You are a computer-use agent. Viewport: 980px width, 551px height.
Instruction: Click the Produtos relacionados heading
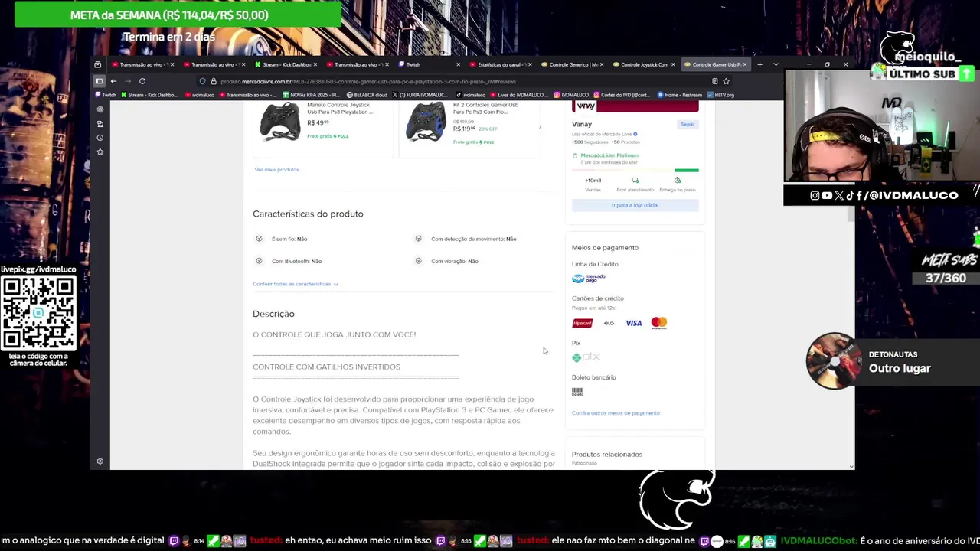(607, 455)
